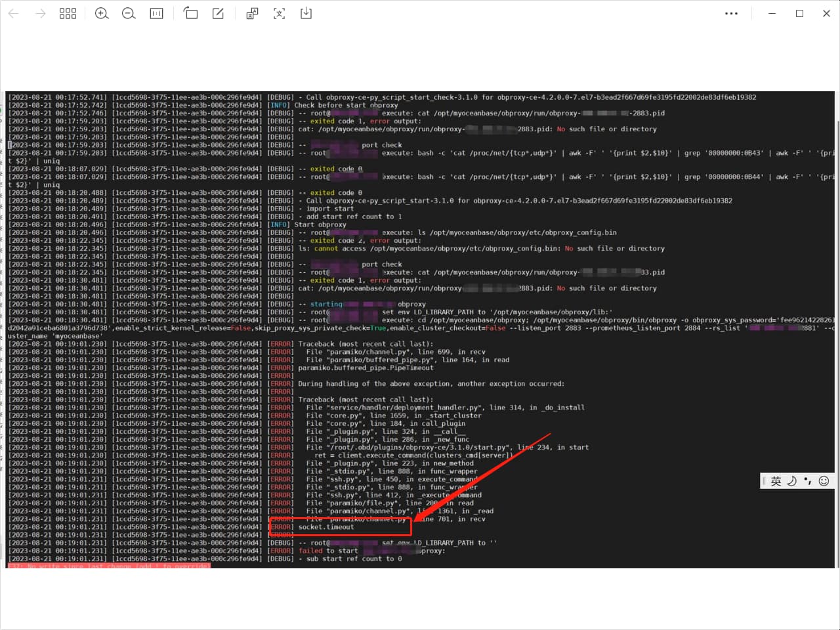Edit the image with the pencil icon
The height and width of the screenshot is (630, 840).
pyautogui.click(x=218, y=13)
